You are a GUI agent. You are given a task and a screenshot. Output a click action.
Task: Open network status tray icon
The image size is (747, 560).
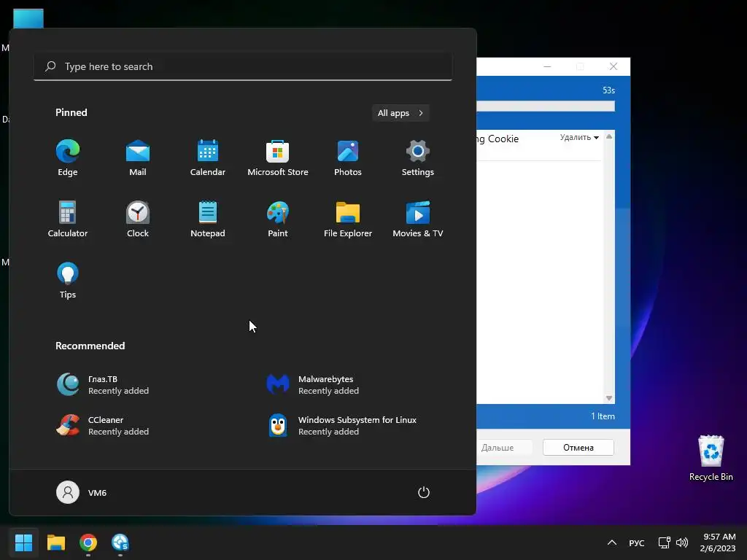click(664, 542)
